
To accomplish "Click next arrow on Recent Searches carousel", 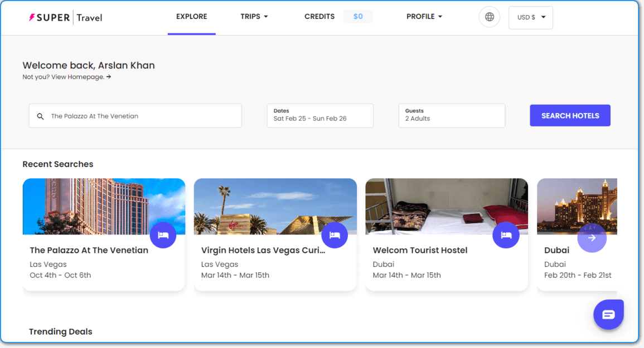I will [x=592, y=238].
